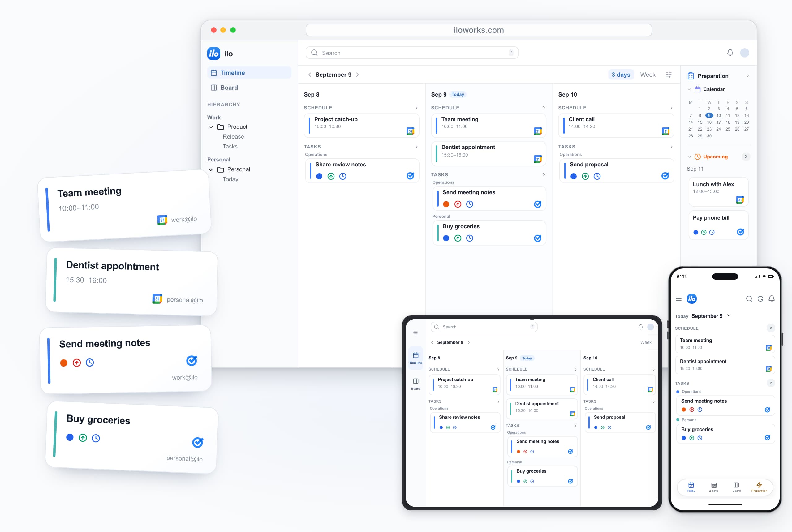This screenshot has height=532, width=792.
Task: Tap sync refresh icon on the phone
Action: tap(760, 299)
